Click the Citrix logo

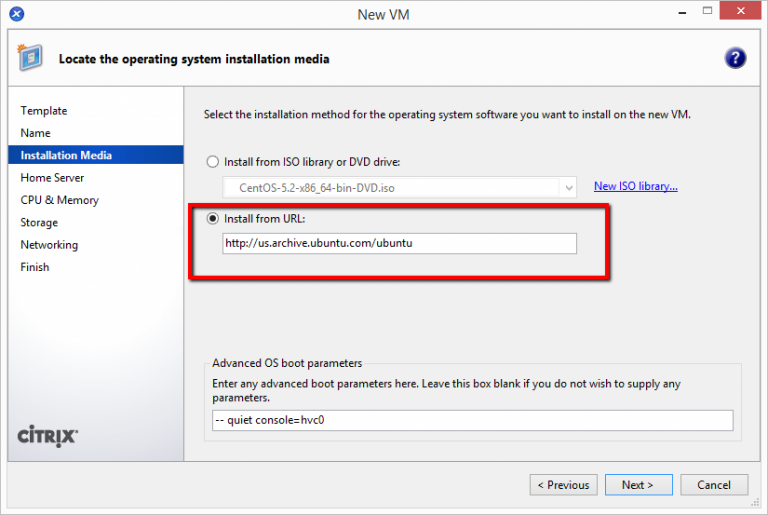point(48,436)
